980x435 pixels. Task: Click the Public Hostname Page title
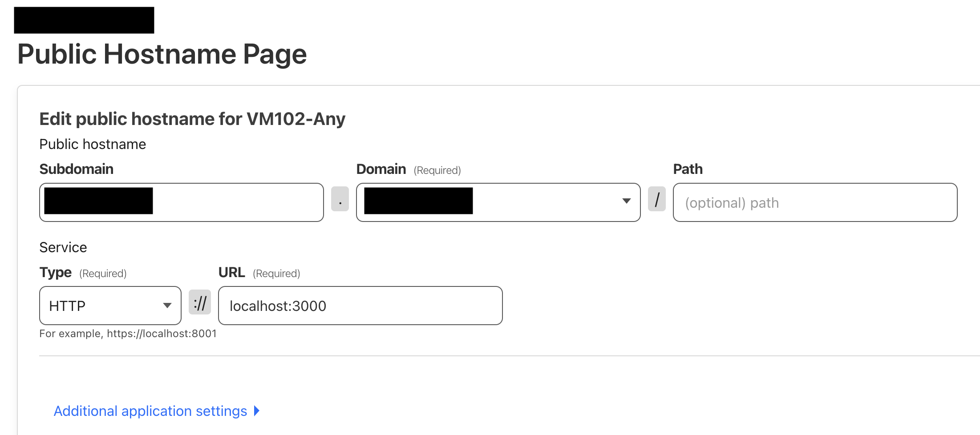tap(162, 54)
